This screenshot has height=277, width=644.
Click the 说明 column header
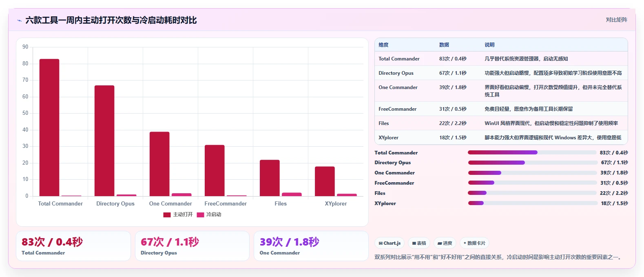click(x=489, y=45)
